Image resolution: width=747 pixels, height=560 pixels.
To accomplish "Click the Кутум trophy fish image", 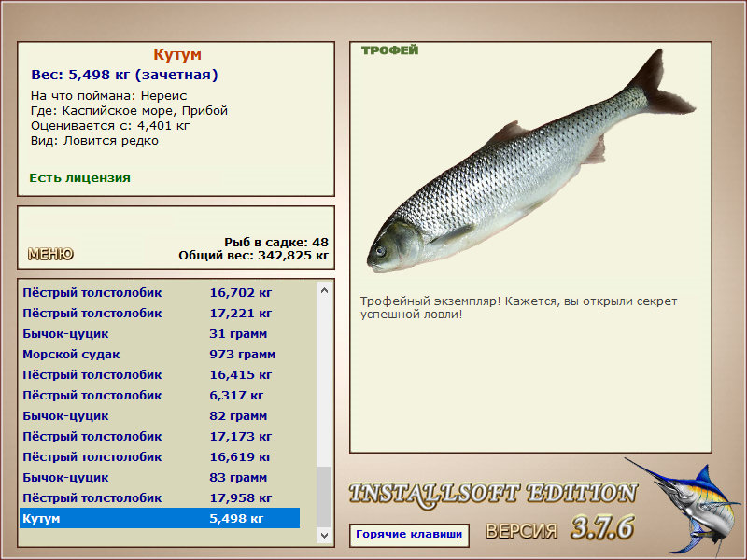I will (530, 161).
